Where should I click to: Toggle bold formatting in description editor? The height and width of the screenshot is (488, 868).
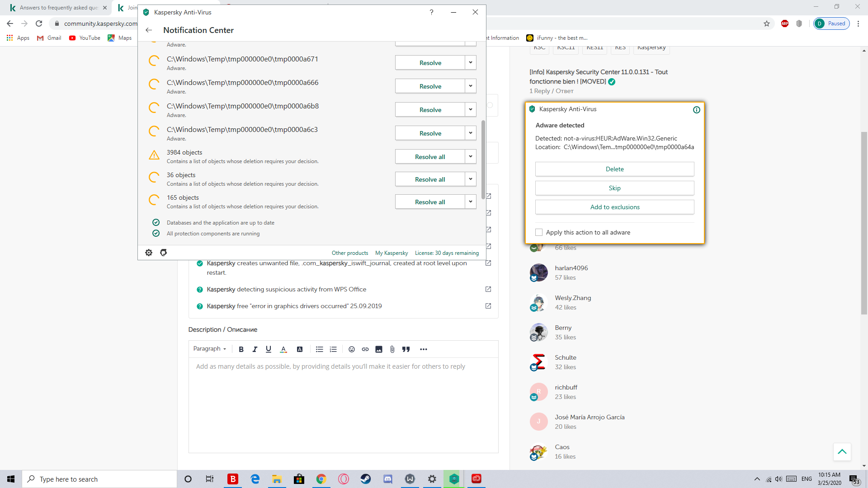tap(241, 349)
